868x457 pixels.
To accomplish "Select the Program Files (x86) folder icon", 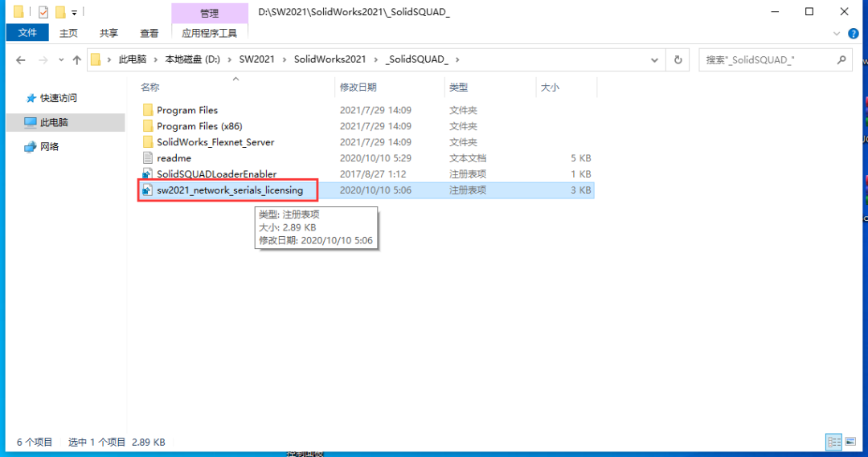I will tap(147, 125).
